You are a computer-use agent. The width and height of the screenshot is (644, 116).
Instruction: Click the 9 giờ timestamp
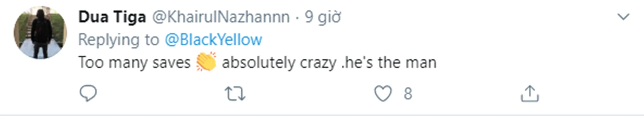[323, 17]
